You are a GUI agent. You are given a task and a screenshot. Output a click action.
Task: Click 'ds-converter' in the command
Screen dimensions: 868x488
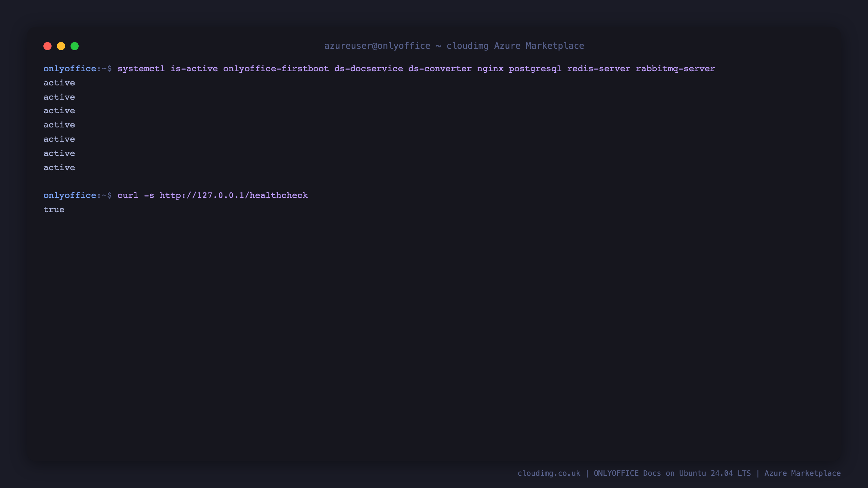pyautogui.click(x=440, y=68)
